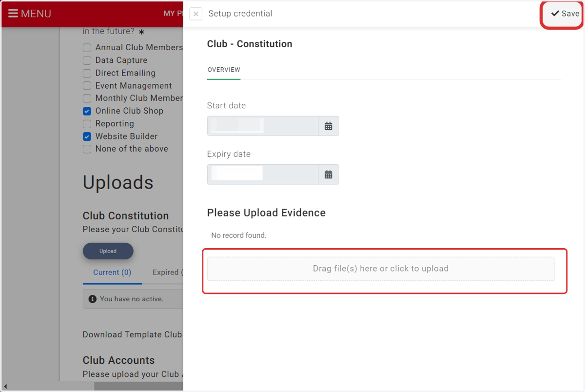Click the drag files upload area
The height and width of the screenshot is (392, 585).
click(x=381, y=269)
